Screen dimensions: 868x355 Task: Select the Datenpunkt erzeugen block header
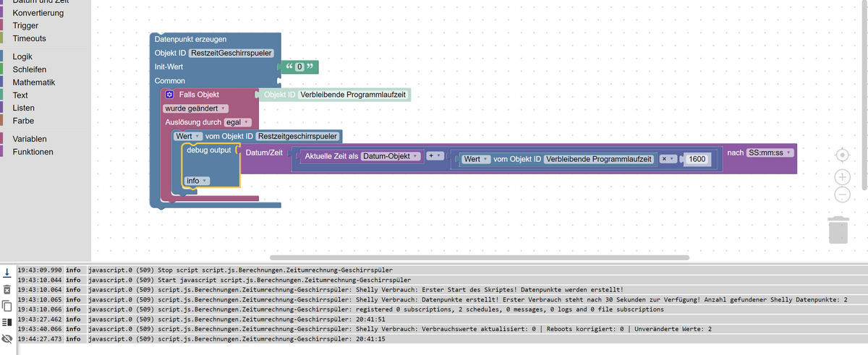190,39
